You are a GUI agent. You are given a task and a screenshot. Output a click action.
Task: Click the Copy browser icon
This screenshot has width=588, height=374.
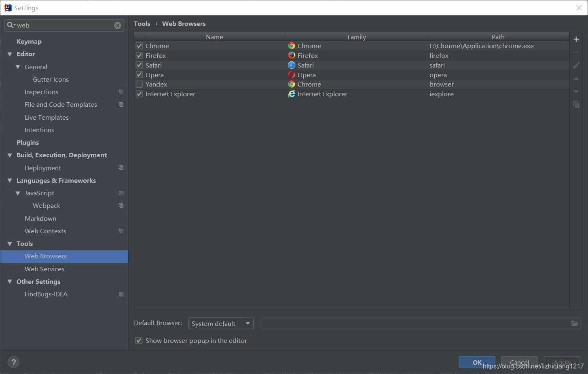click(576, 104)
